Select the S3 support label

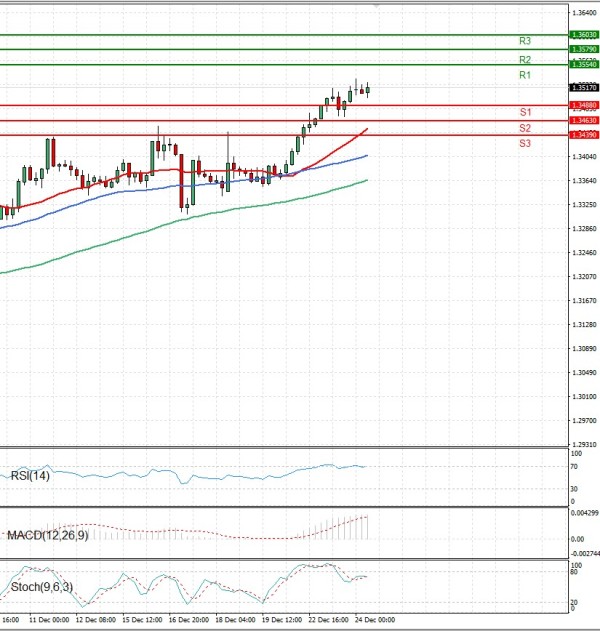click(x=525, y=144)
